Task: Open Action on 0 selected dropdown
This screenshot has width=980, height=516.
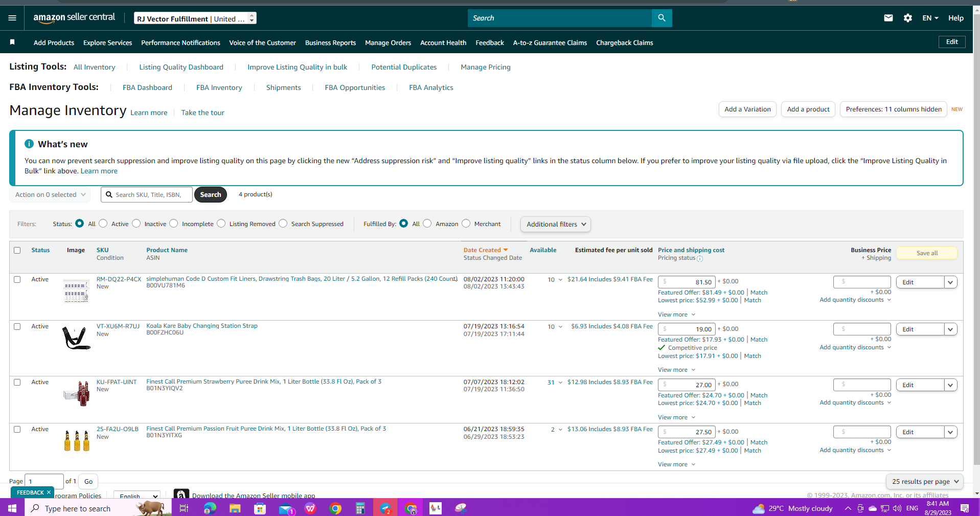Action: tap(50, 194)
